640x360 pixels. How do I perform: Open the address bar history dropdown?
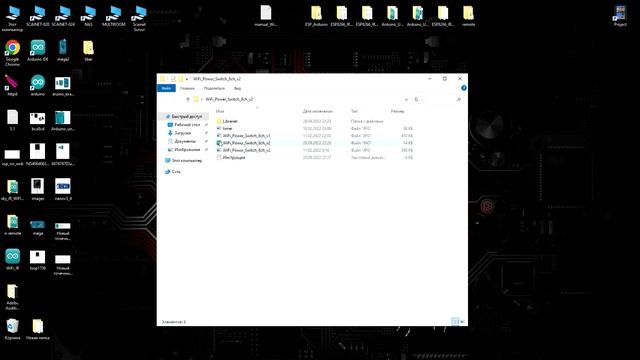[406, 99]
